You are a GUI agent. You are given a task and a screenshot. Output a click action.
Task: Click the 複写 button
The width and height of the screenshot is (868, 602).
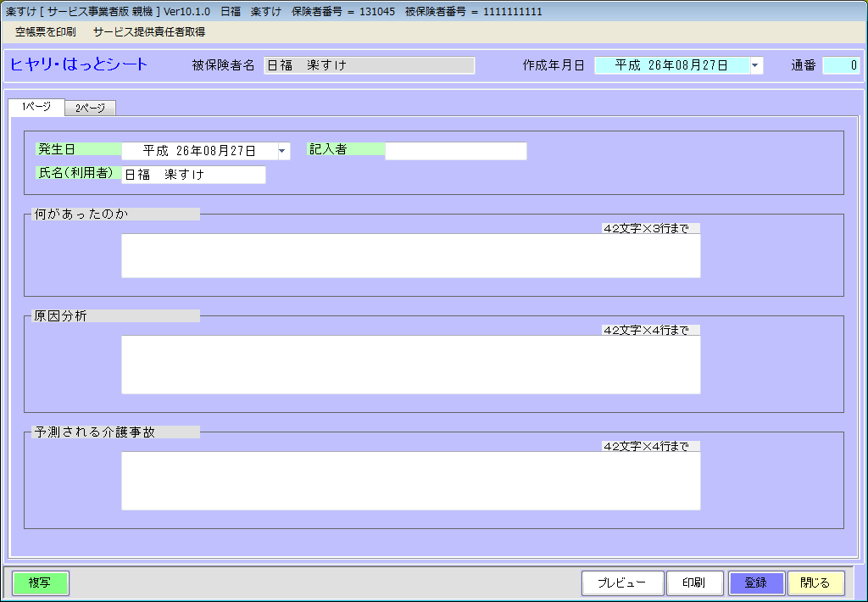point(41,583)
